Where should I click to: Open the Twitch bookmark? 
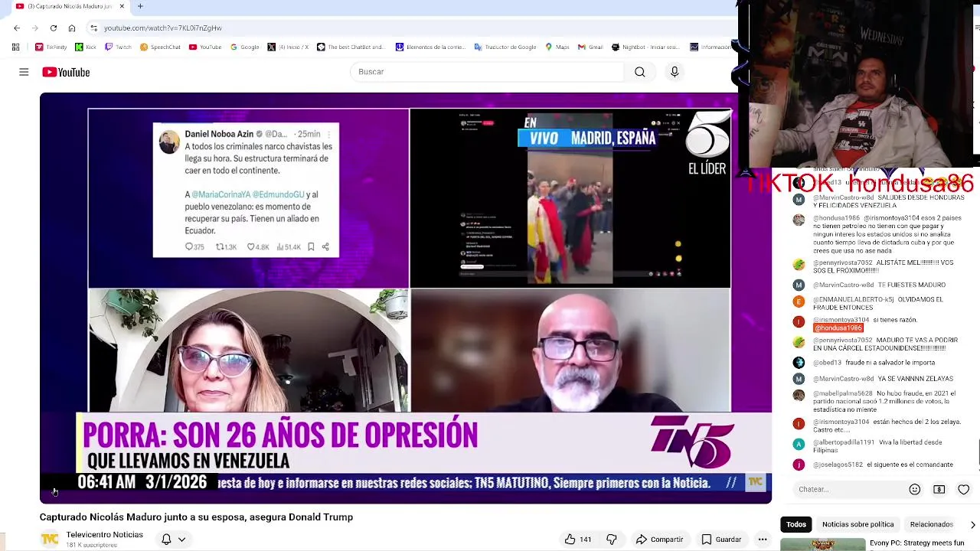pyautogui.click(x=118, y=47)
